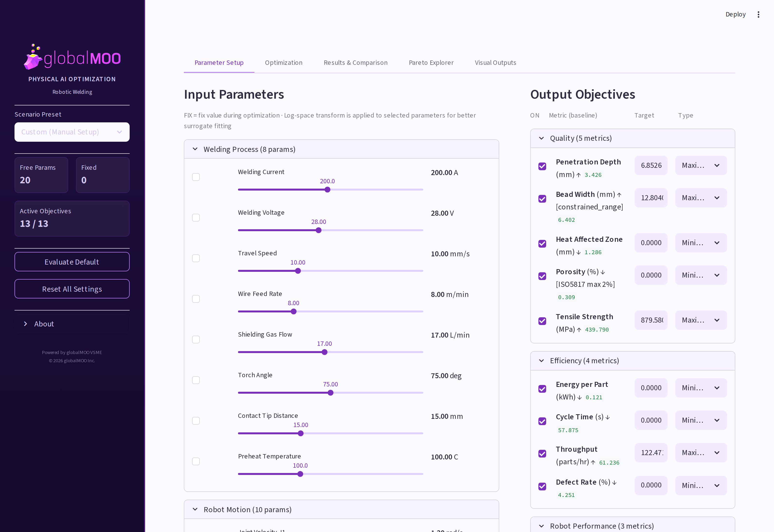
Task: Collapse the Quality metrics group
Action: point(632,138)
